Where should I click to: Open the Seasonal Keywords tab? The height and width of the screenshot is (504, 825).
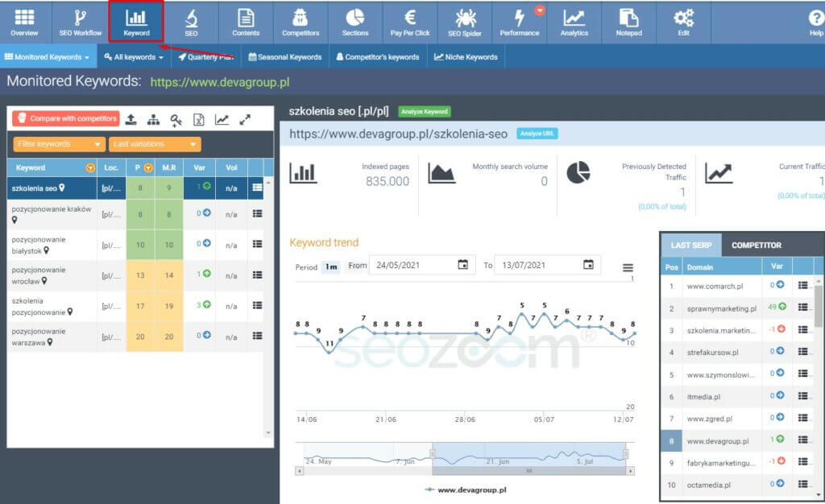click(285, 57)
